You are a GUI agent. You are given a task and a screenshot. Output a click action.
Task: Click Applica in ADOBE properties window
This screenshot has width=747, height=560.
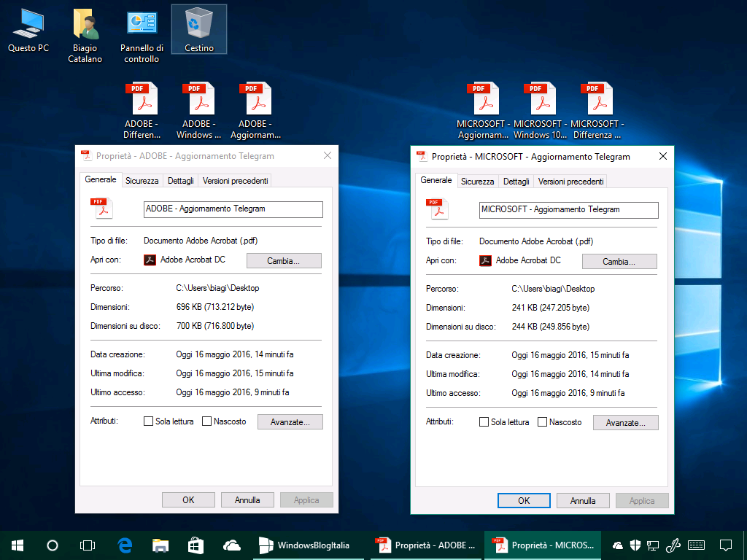coord(306,500)
